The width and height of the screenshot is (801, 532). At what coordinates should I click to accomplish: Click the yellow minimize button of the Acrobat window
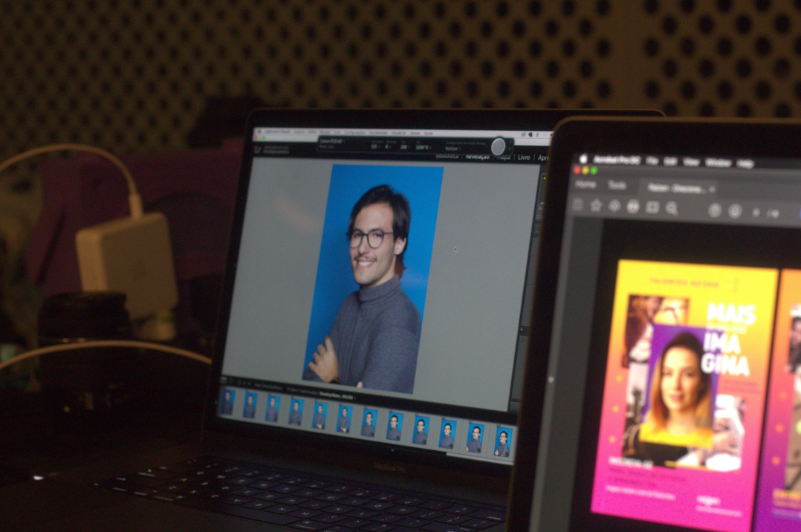(x=586, y=171)
